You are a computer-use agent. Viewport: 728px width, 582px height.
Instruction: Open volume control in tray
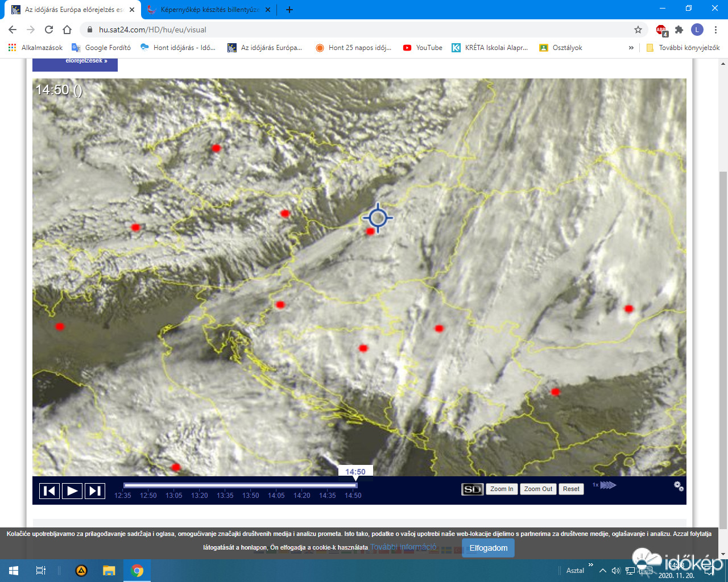click(616, 571)
